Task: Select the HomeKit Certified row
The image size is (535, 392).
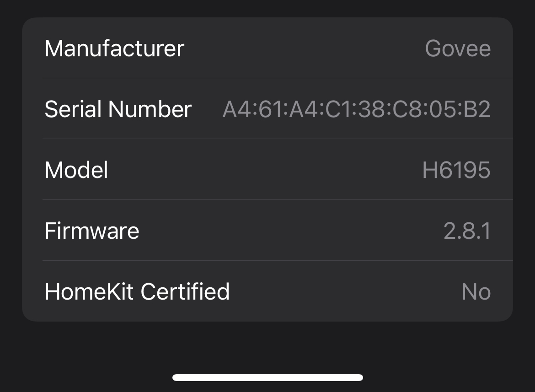Action: click(267, 291)
